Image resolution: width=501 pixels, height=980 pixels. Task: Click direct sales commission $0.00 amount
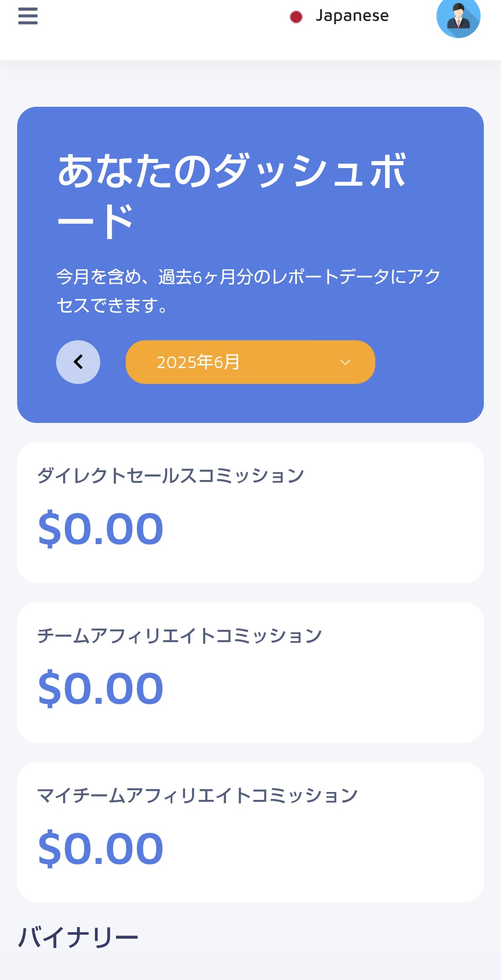point(101,529)
